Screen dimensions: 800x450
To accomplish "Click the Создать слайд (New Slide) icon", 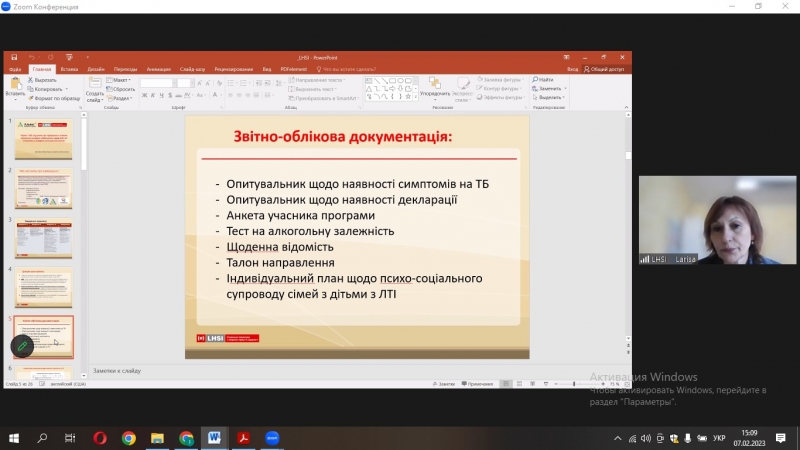I will click(94, 83).
